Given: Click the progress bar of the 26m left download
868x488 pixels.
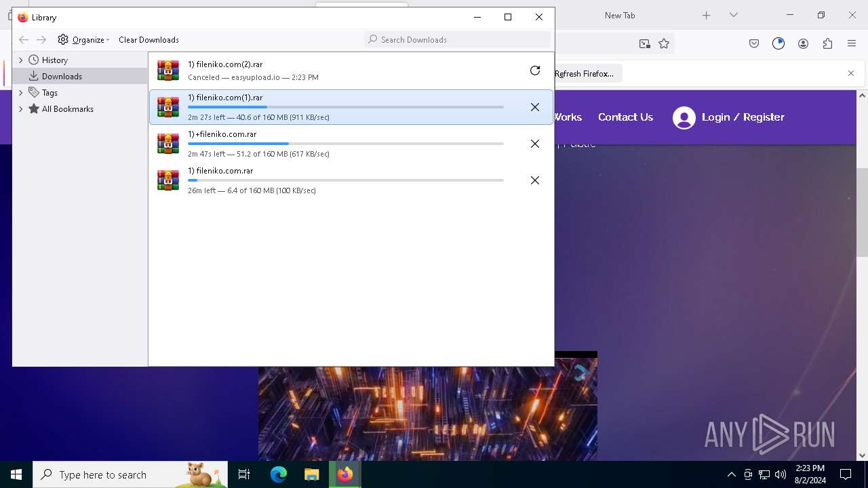Looking at the screenshot, I should point(346,180).
